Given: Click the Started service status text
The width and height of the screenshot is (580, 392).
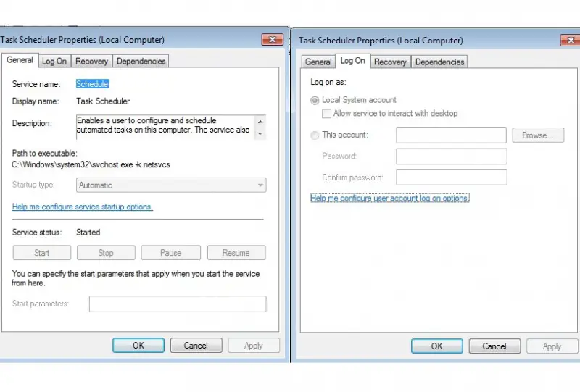Looking at the screenshot, I should (88, 233).
